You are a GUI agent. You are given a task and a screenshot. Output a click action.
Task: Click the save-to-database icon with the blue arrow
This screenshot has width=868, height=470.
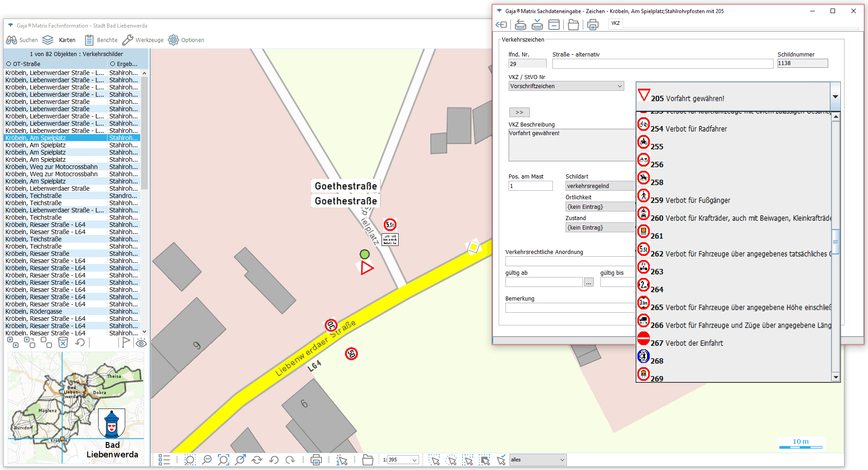(537, 25)
